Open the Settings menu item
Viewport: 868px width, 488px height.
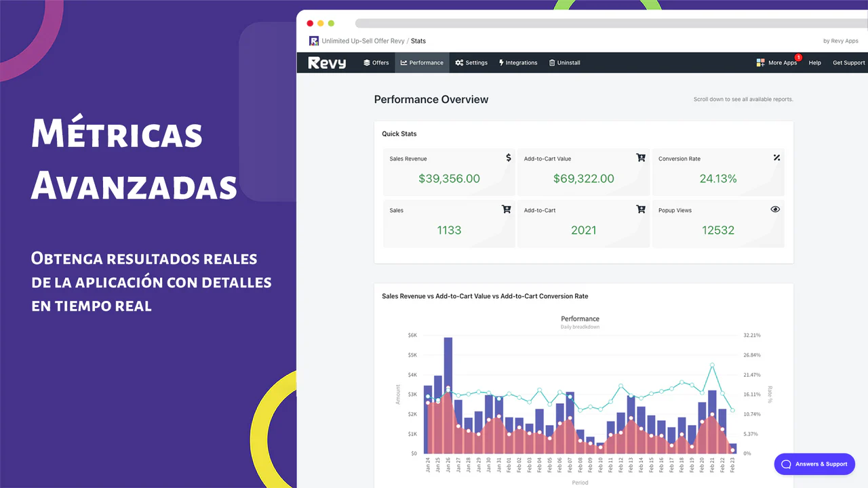pos(471,62)
